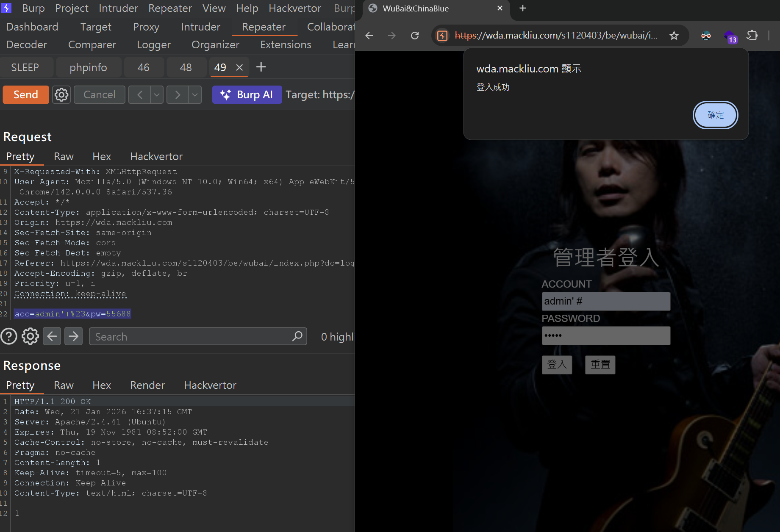The height and width of the screenshot is (532, 780).
Task: Switch to Extensions tab
Action: pyautogui.click(x=286, y=44)
